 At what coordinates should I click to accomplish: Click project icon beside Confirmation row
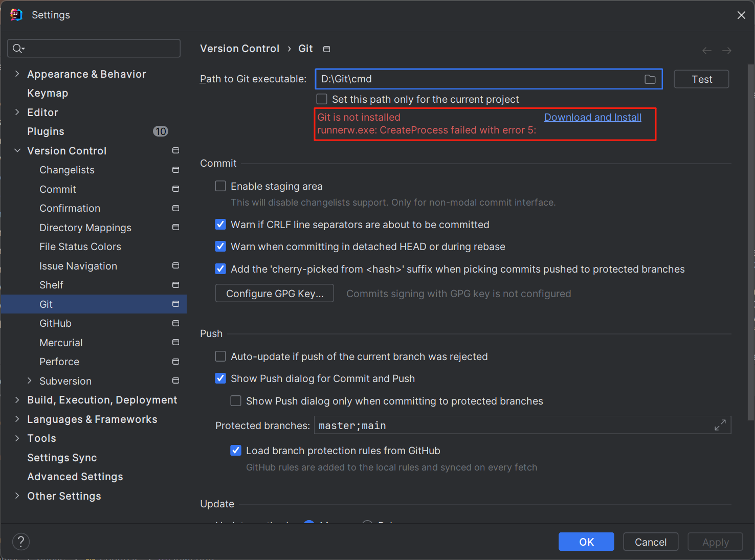(x=175, y=208)
